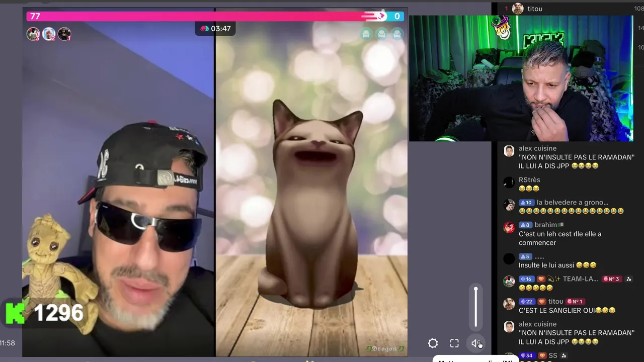Click the middle empty seat icon
This screenshot has width=644, height=362.
pos(381,34)
